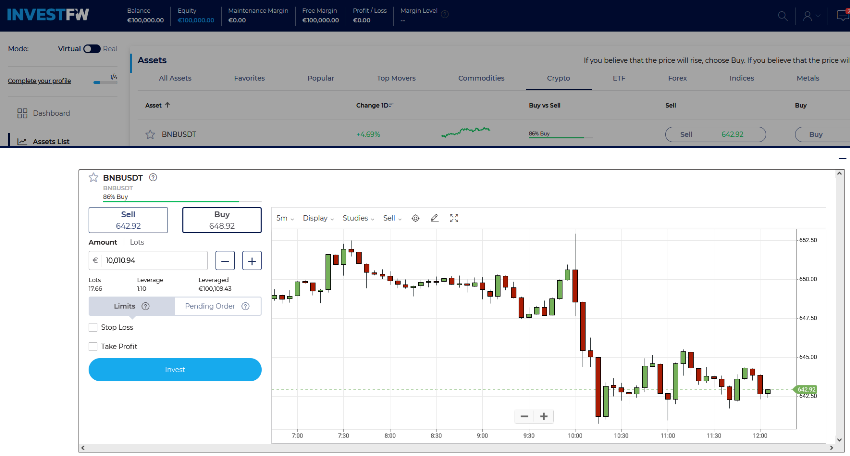Click the info icon next to BNBUSDT title
Viewport: 850px width, 456px height.
[153, 177]
